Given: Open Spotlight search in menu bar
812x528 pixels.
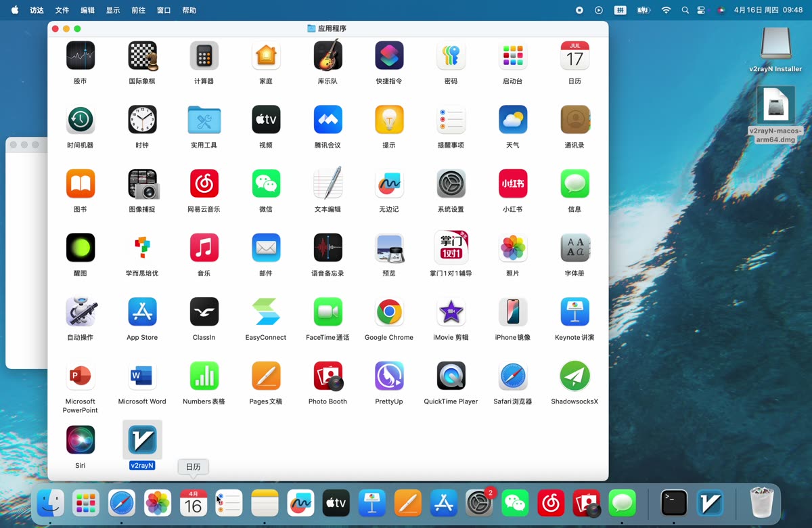Looking at the screenshot, I should coord(685,10).
